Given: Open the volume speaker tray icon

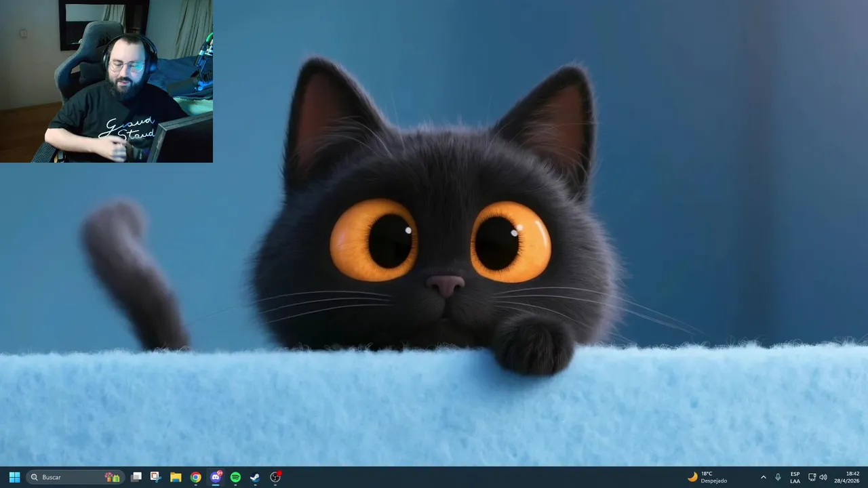Looking at the screenshot, I should [x=823, y=477].
